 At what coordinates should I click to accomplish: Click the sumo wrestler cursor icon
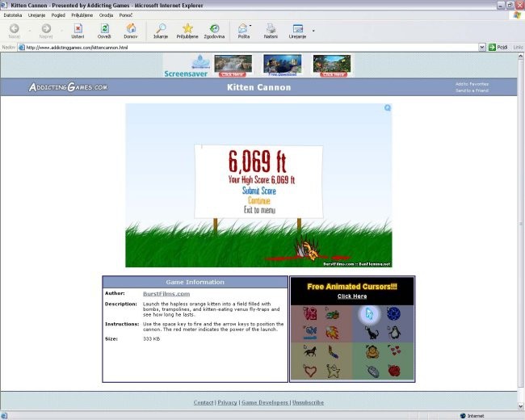click(x=372, y=352)
